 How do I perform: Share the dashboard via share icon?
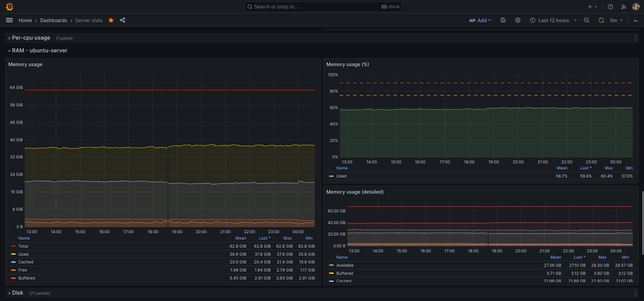pyautogui.click(x=122, y=20)
